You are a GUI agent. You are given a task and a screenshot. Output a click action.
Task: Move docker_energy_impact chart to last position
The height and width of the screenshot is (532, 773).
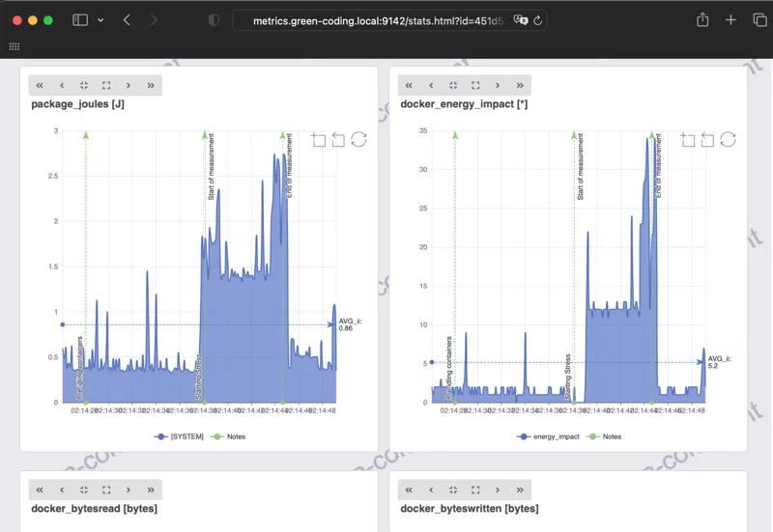point(520,85)
